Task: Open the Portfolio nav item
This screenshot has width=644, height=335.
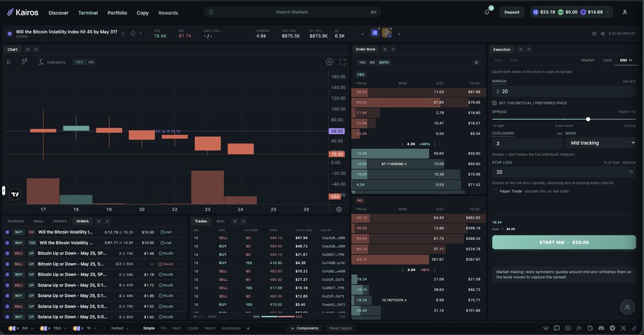Action: point(117,12)
